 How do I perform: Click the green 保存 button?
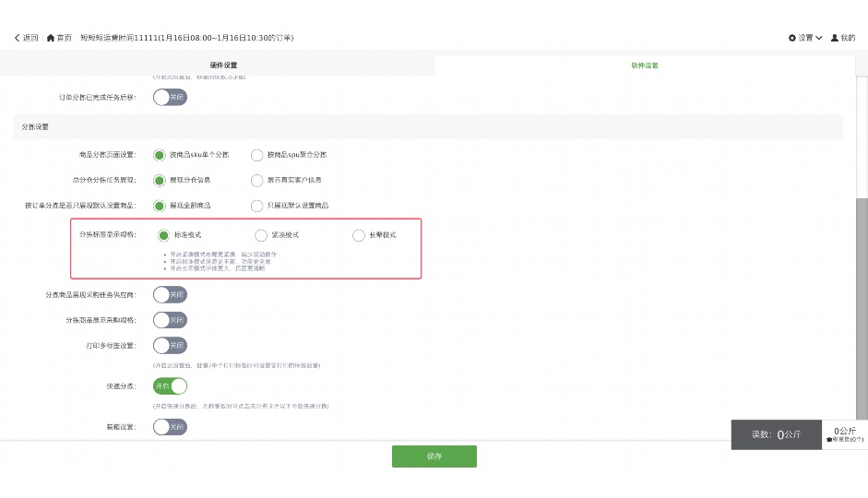click(434, 456)
